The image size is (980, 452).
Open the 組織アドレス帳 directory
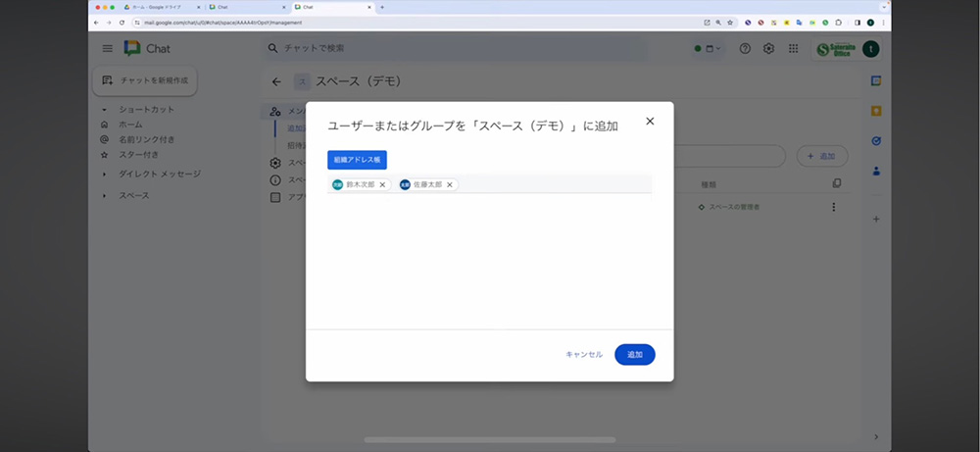coord(357,160)
